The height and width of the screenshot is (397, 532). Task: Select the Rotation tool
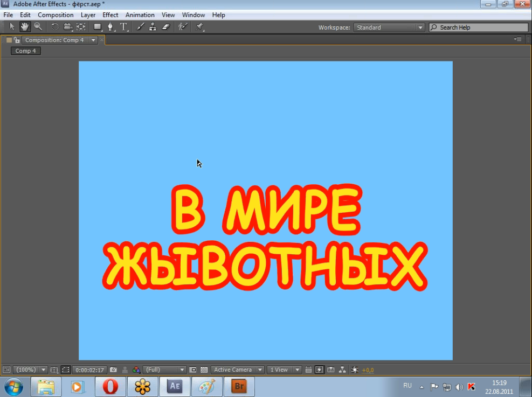click(x=55, y=26)
